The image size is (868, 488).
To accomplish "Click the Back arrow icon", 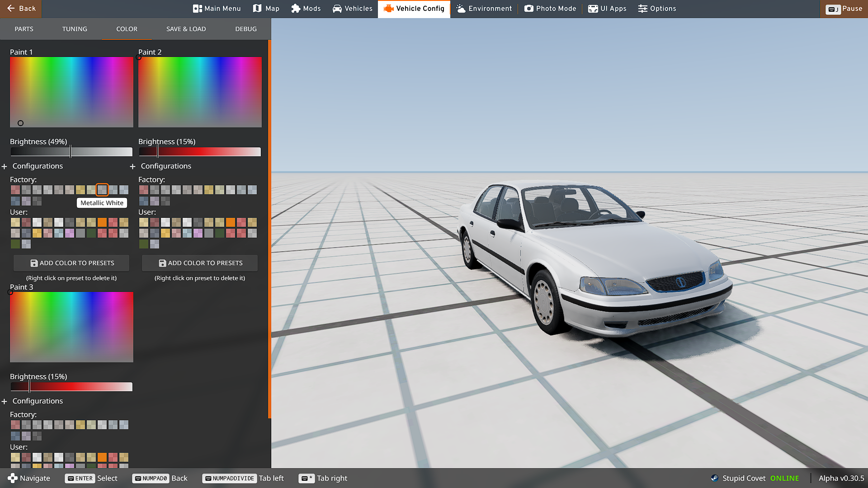I will pos(11,9).
